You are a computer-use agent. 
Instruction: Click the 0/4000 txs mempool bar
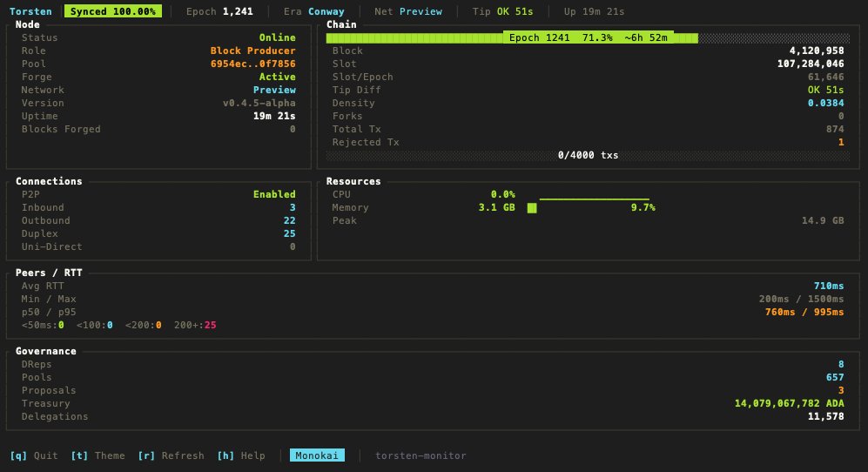click(588, 155)
